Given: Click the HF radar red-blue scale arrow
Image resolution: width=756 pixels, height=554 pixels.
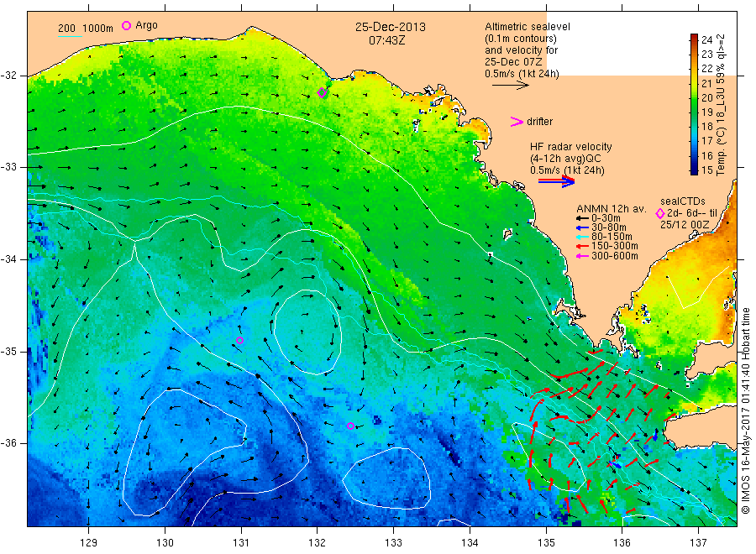Looking at the screenshot, I should point(556,181).
